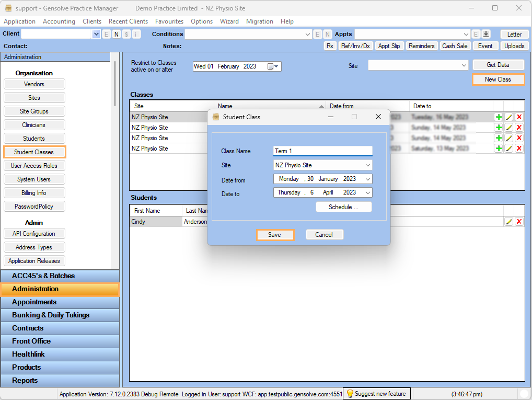Expand the Conditions dropdown in top toolbar
Image resolution: width=532 pixels, height=400 pixels.
click(x=308, y=34)
